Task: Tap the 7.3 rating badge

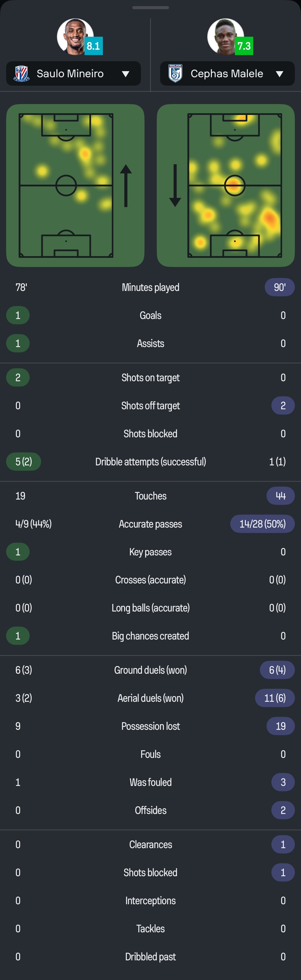Action: coord(244,46)
